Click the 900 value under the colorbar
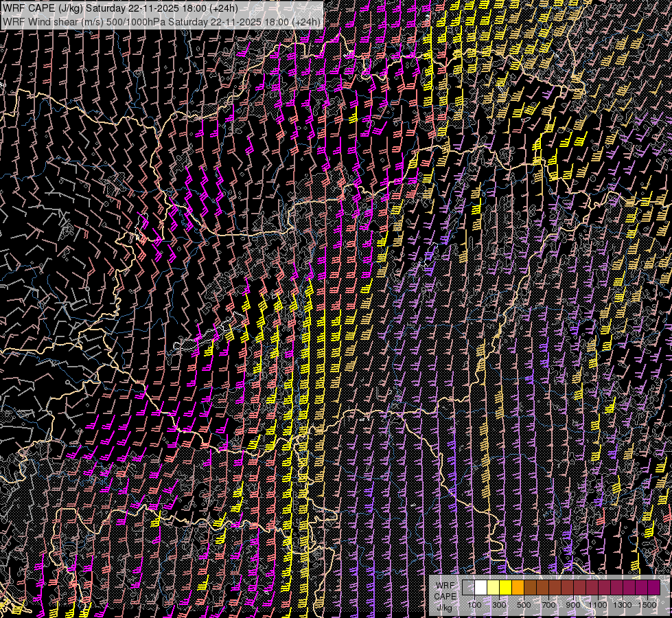The height and width of the screenshot is (618, 672). pyautogui.click(x=573, y=605)
